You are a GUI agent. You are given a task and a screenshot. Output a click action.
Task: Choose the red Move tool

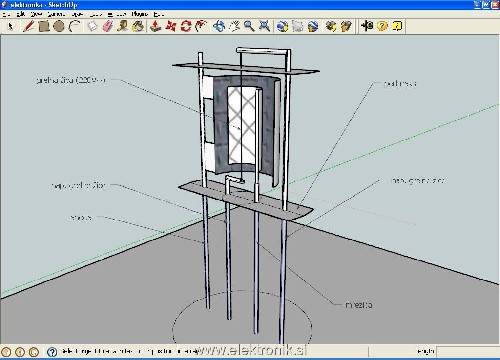tap(171, 26)
